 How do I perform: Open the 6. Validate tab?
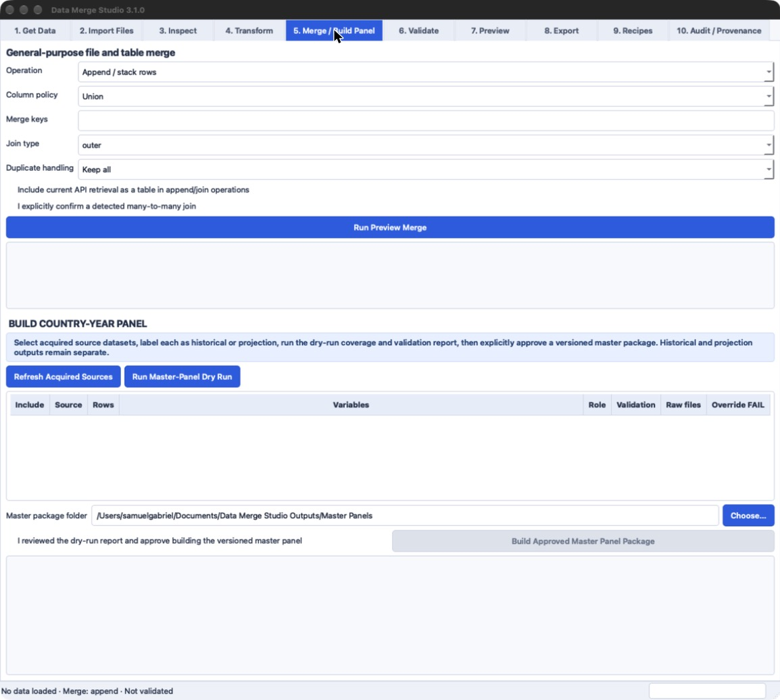418,30
